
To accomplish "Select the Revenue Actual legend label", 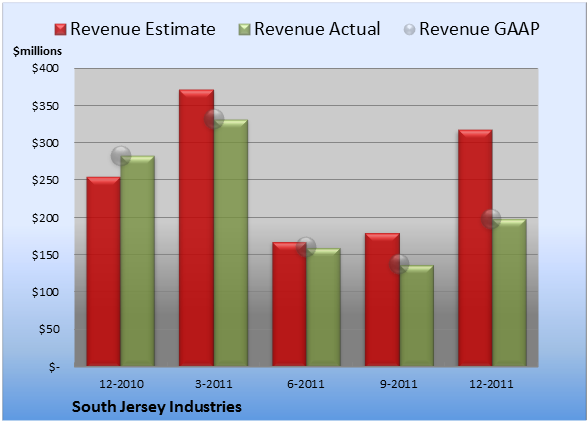I will [317, 29].
